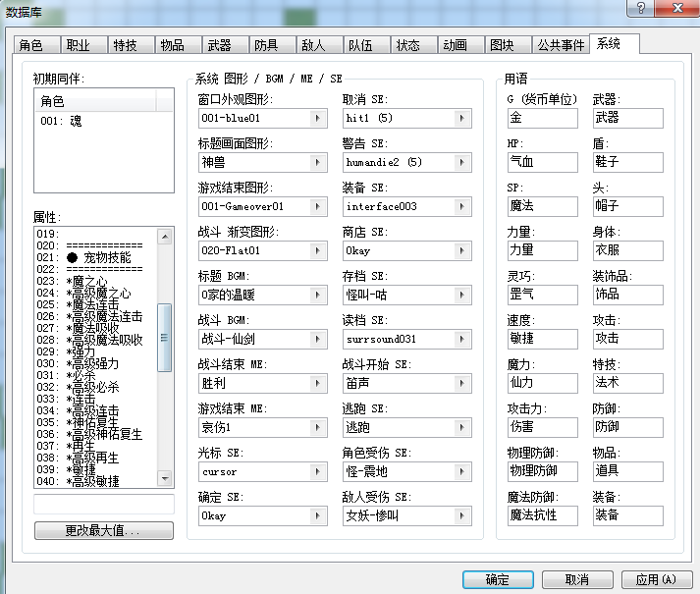The image size is (700, 594).
Task: Switch to the 公共事件 tab
Action: [x=561, y=45]
